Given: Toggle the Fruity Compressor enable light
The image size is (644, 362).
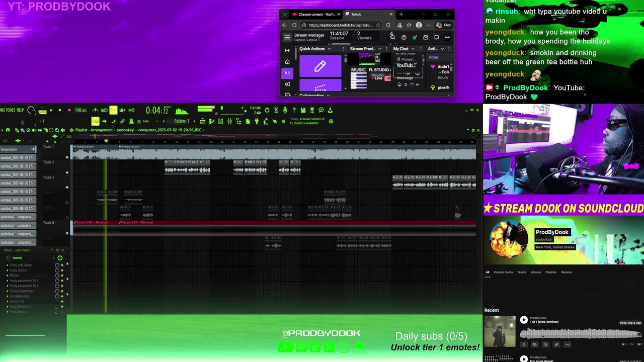Looking at the screenshot, I should [62, 291].
